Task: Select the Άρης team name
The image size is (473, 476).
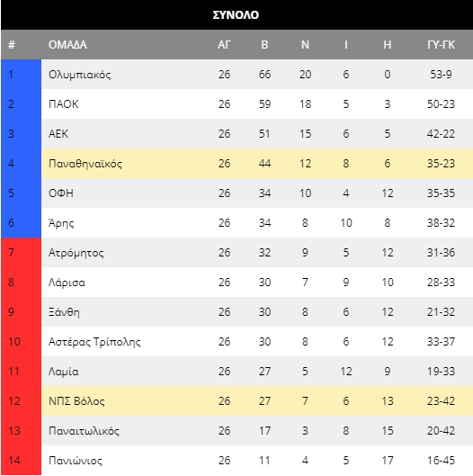Action: click(x=61, y=223)
